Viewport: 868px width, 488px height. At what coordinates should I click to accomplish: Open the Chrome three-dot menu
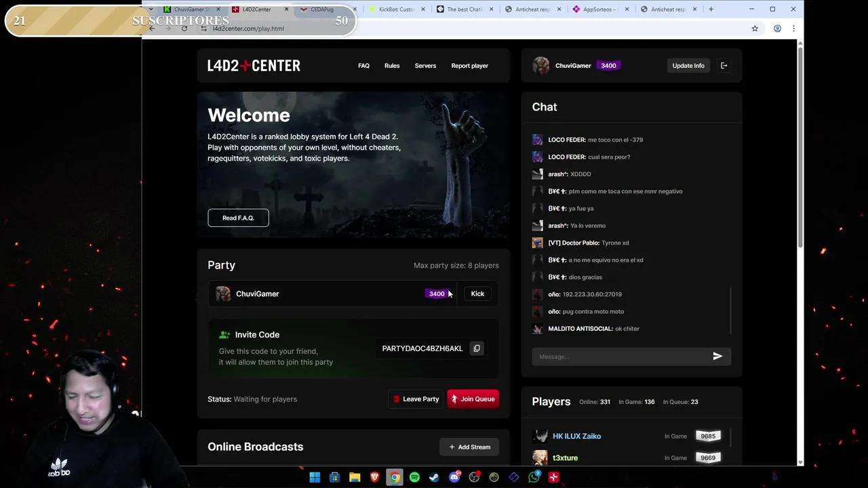[793, 28]
